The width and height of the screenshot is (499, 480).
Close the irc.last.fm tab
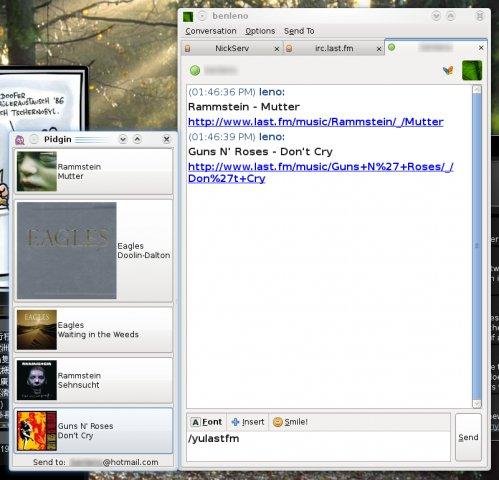pyautogui.click(x=379, y=49)
